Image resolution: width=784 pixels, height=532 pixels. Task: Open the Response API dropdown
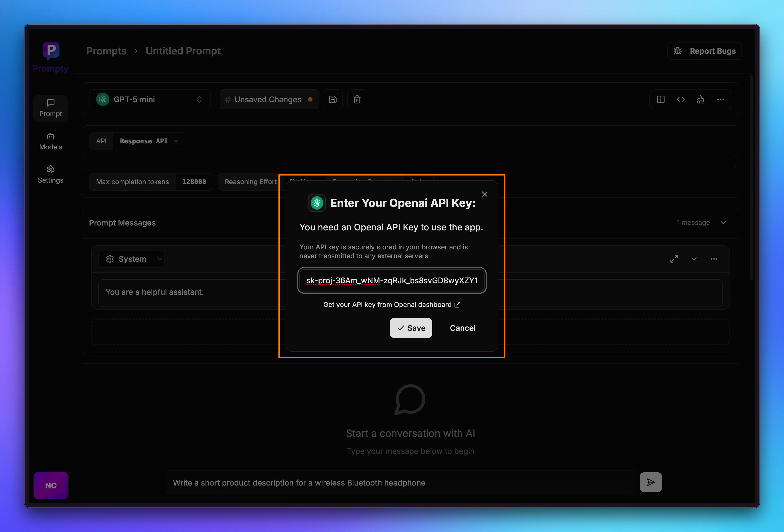[148, 141]
